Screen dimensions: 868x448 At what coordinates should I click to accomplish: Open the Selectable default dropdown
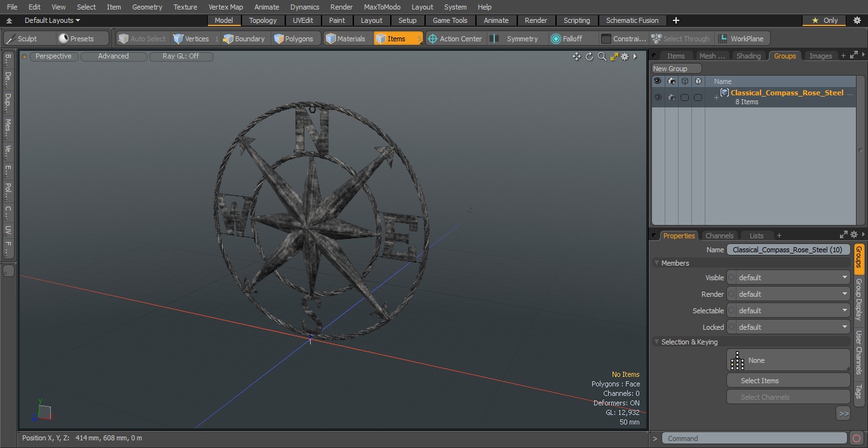(x=788, y=311)
